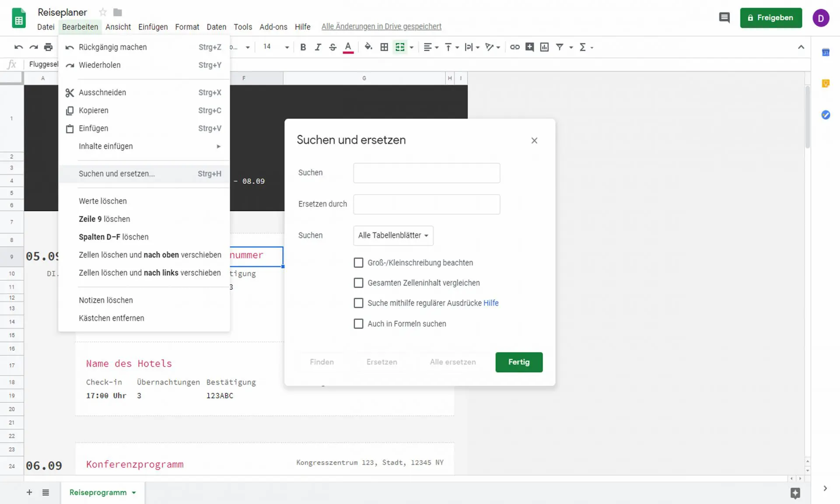Viewport: 840px width, 504px height.
Task: Open the account avatar D
Action: (821, 18)
